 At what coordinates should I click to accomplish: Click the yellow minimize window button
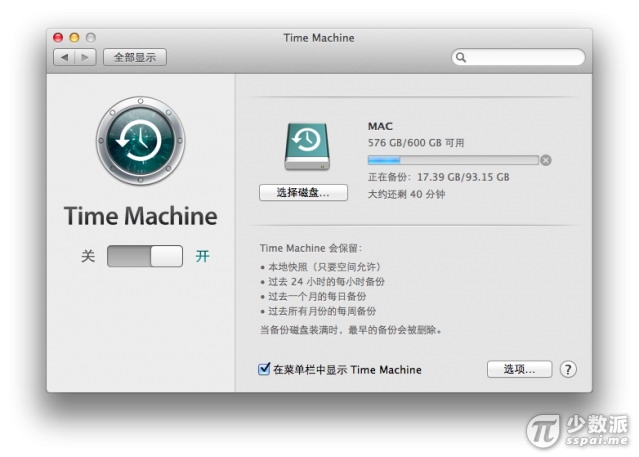tap(74, 38)
